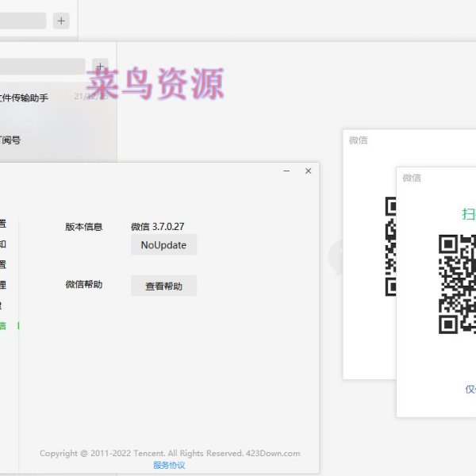Open the 文件传输助手 chat
The height and width of the screenshot is (476, 476).
point(24,98)
